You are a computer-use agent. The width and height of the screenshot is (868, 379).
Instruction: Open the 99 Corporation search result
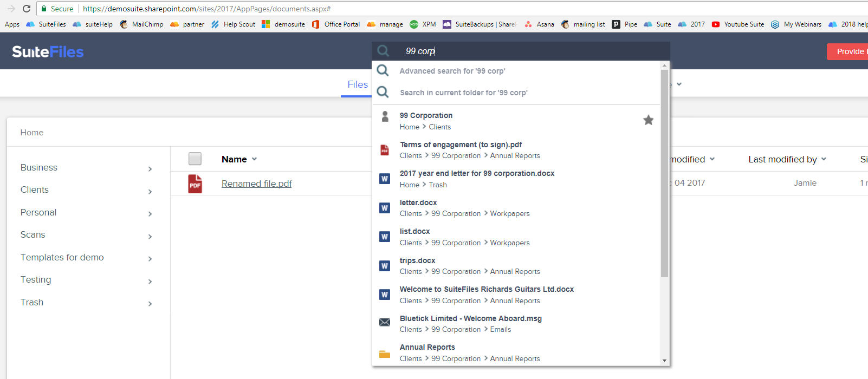(426, 115)
